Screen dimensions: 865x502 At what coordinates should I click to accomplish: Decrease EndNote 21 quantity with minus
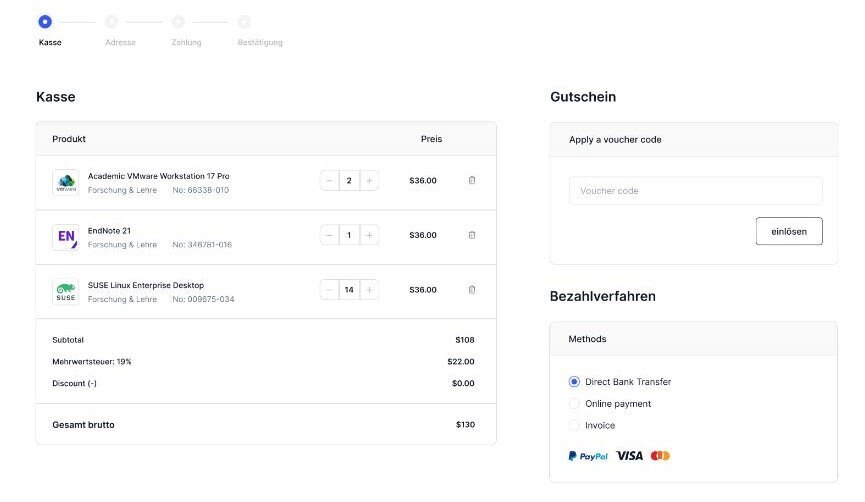329,235
